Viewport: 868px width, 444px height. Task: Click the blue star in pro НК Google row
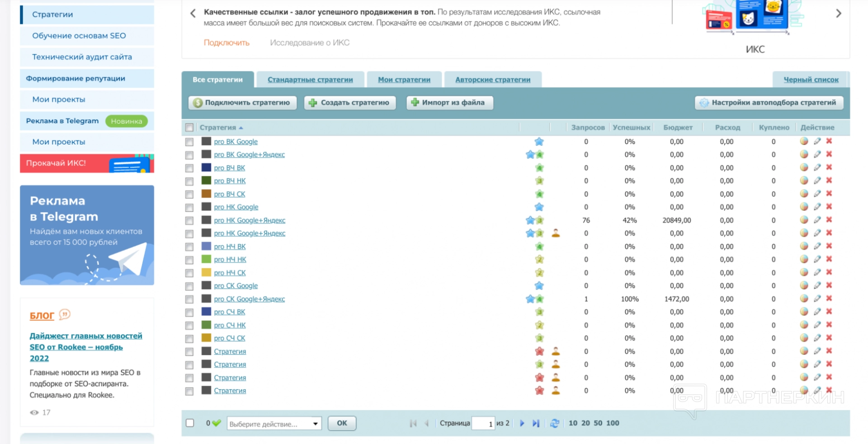click(x=539, y=207)
